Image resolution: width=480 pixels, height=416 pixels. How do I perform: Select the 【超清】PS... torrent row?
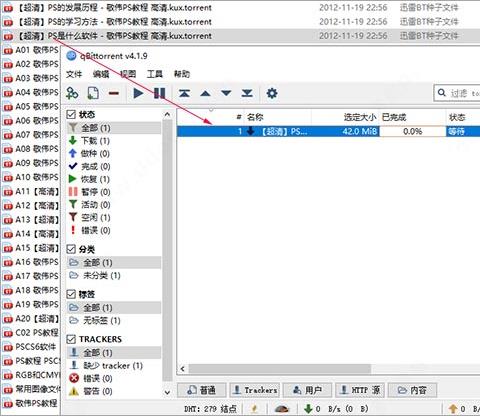[328, 131]
